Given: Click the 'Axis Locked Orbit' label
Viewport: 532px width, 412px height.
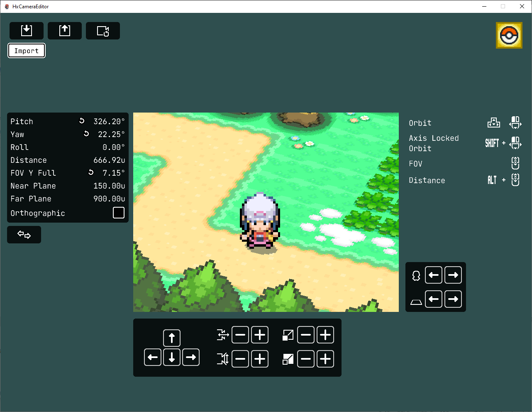Looking at the screenshot, I should [434, 143].
